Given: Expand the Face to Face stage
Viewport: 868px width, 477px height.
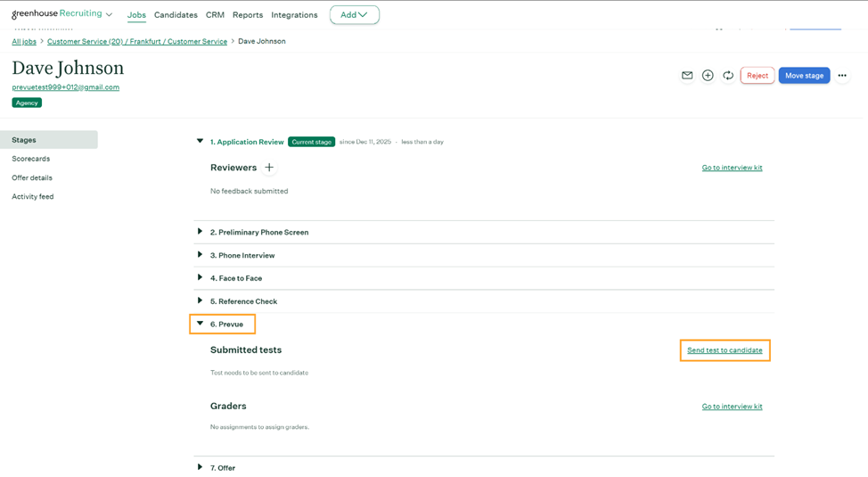Looking at the screenshot, I should pyautogui.click(x=201, y=278).
